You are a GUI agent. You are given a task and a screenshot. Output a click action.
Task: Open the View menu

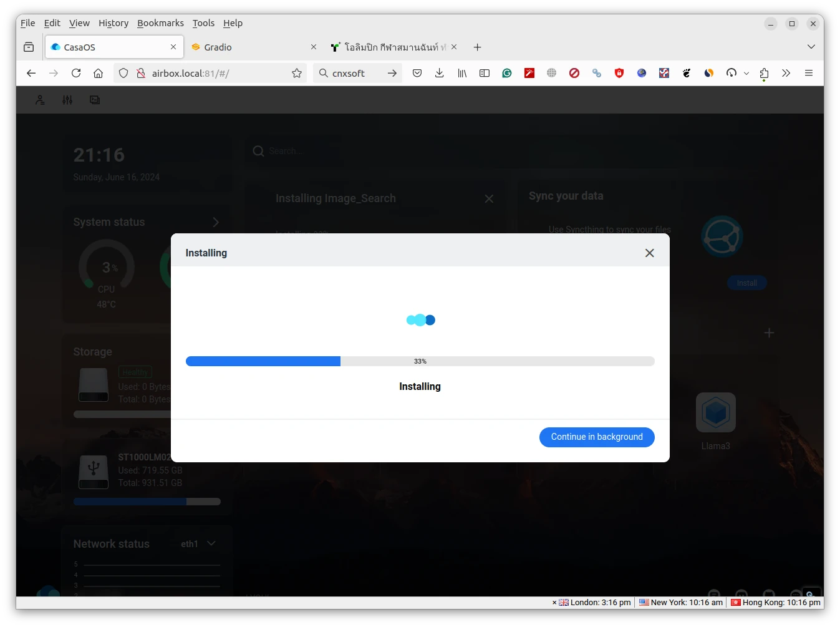point(79,23)
